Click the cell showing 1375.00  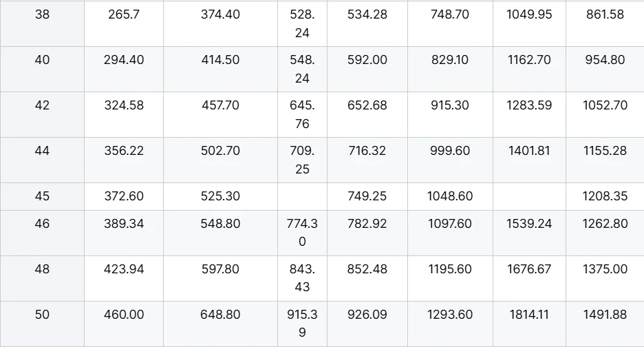pos(605,269)
